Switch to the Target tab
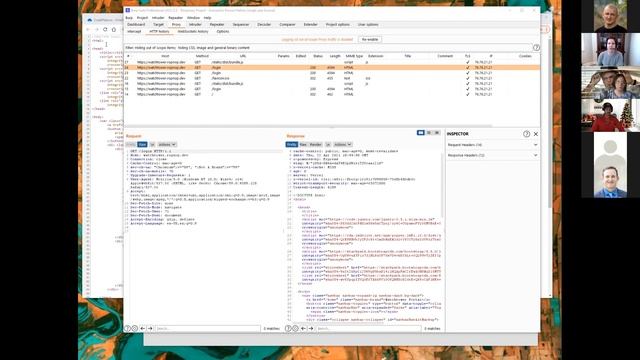Viewport: 640px width, 360px height. 158,24
